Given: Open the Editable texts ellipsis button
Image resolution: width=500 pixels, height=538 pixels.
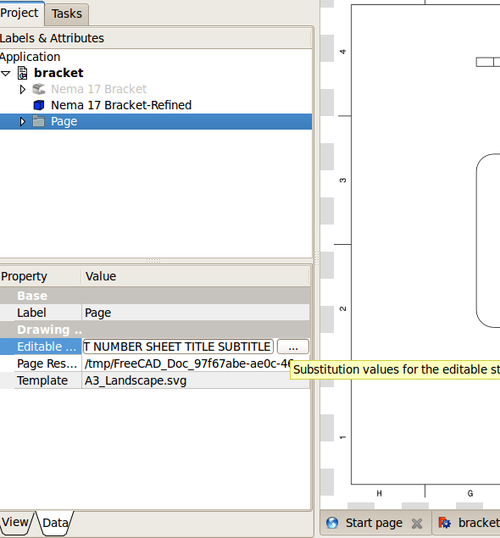Looking at the screenshot, I should pos(293,347).
